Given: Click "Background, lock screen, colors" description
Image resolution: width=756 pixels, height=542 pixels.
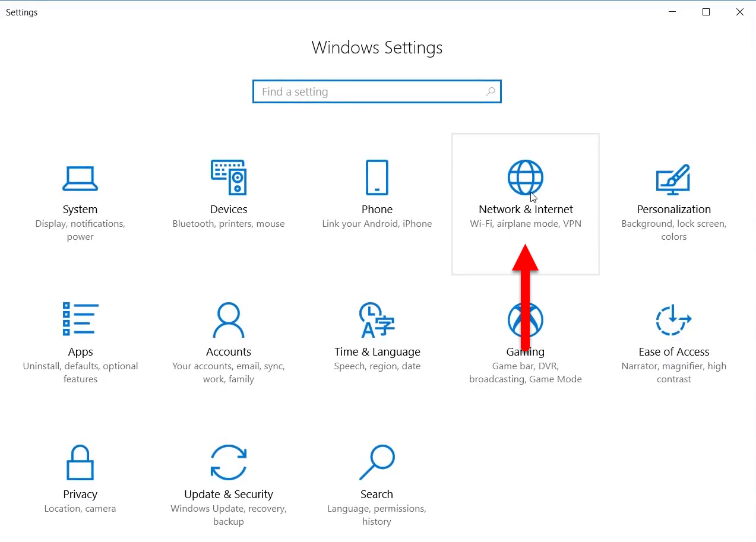Looking at the screenshot, I should pos(673,230).
